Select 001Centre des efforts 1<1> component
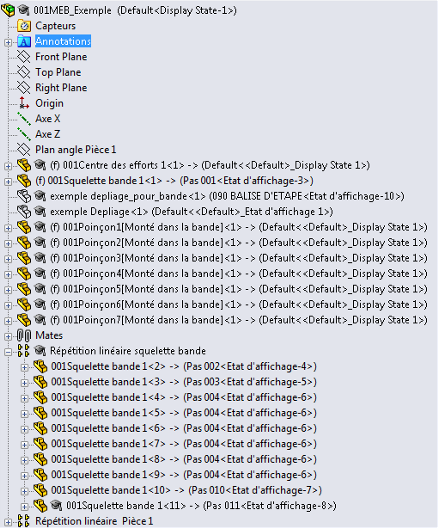The width and height of the screenshot is (438, 528). [x=210, y=165]
